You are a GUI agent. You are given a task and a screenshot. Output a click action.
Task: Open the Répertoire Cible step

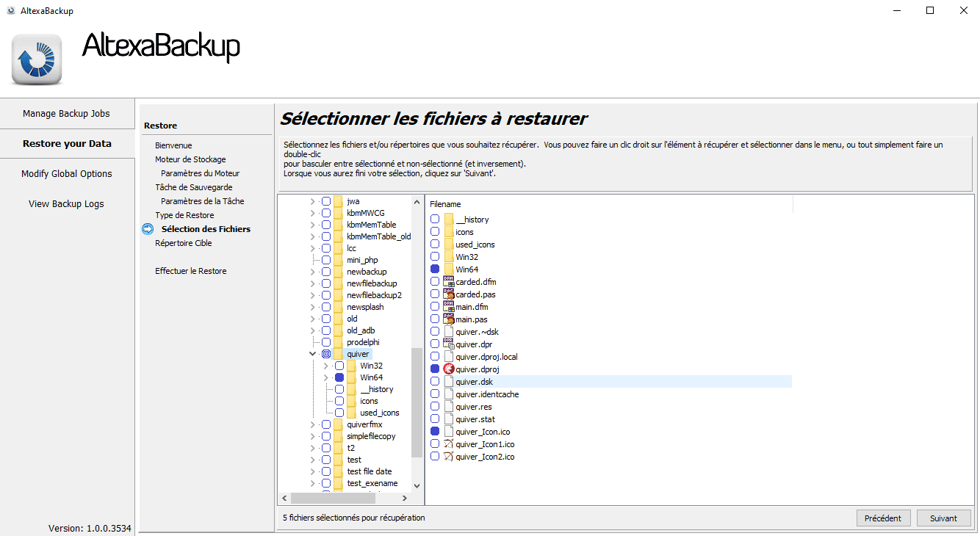pos(184,243)
